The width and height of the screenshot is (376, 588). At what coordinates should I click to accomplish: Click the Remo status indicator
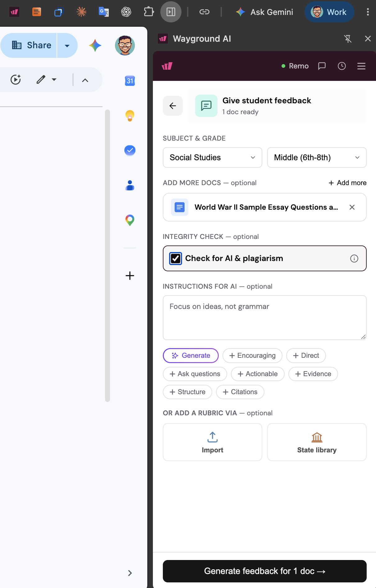tap(295, 66)
